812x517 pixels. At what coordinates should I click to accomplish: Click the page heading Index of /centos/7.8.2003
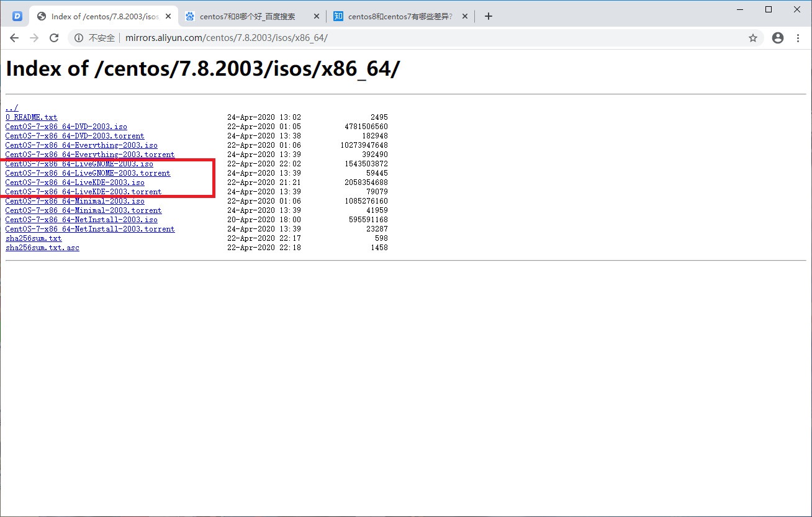pyautogui.click(x=202, y=69)
